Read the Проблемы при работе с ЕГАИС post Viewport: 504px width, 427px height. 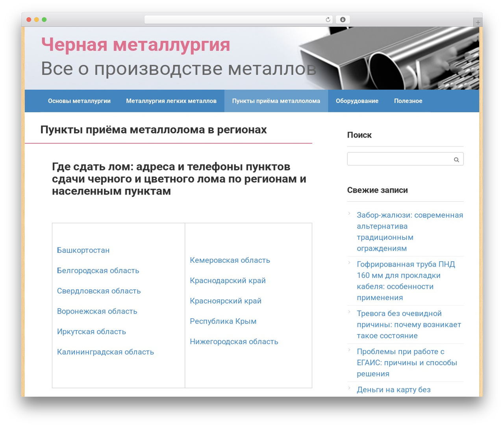[x=407, y=363]
